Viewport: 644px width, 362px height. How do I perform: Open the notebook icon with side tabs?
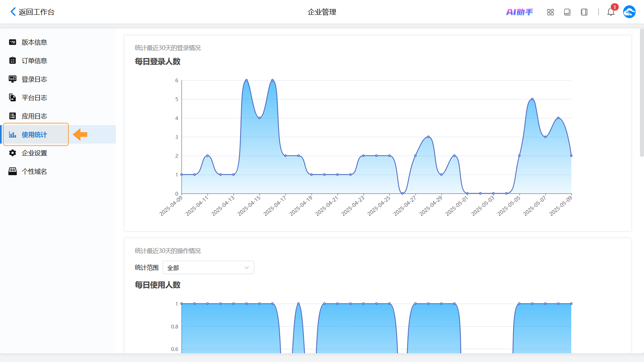pyautogui.click(x=584, y=12)
